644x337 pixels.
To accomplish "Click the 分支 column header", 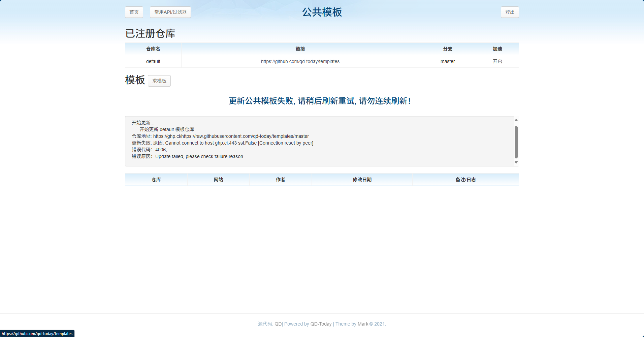I will click(x=448, y=49).
